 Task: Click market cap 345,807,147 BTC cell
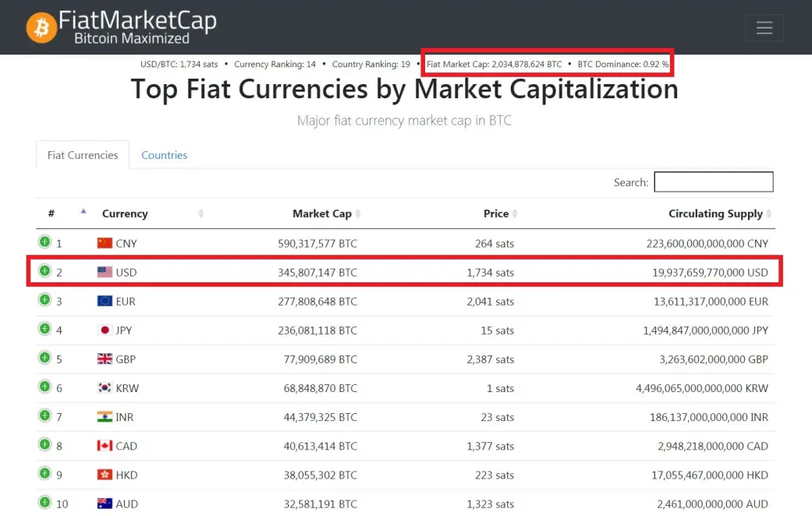coord(317,272)
